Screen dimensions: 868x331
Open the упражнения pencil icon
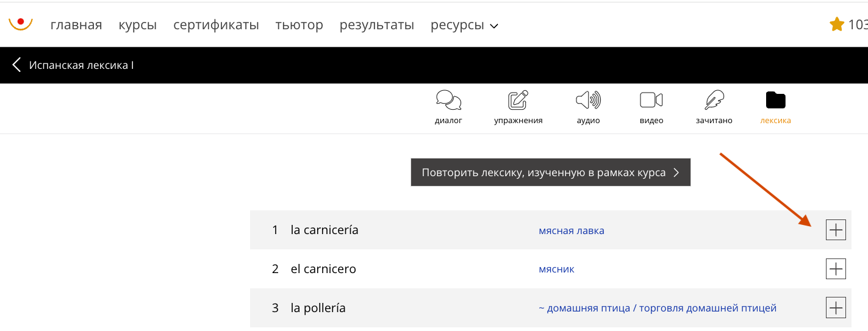[518, 100]
